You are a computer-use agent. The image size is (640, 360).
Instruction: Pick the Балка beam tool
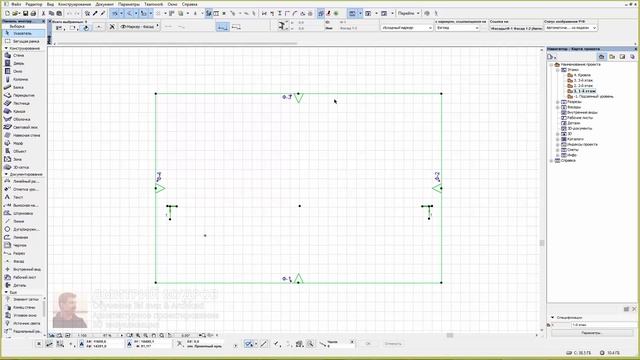[24, 87]
